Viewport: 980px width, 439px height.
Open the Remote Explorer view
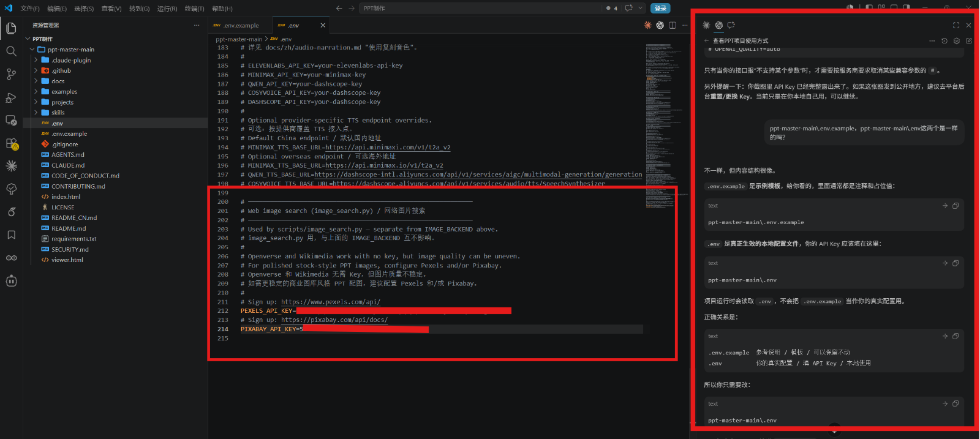tap(11, 120)
